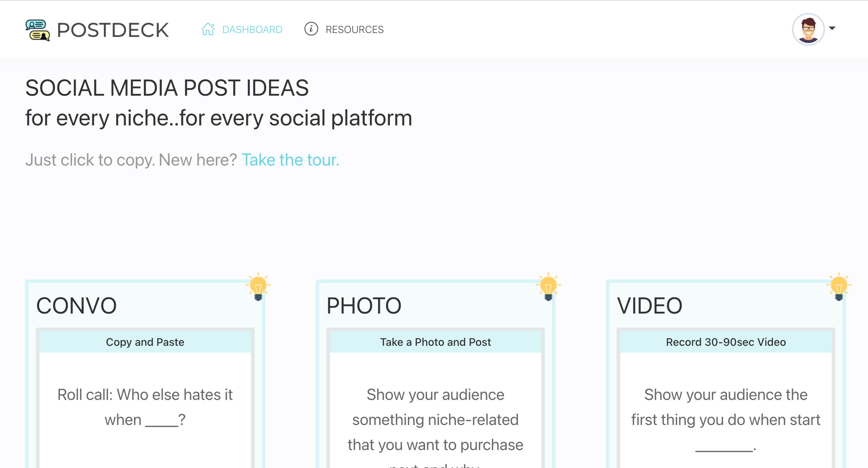Open the account dropdown arrow

tap(832, 28)
